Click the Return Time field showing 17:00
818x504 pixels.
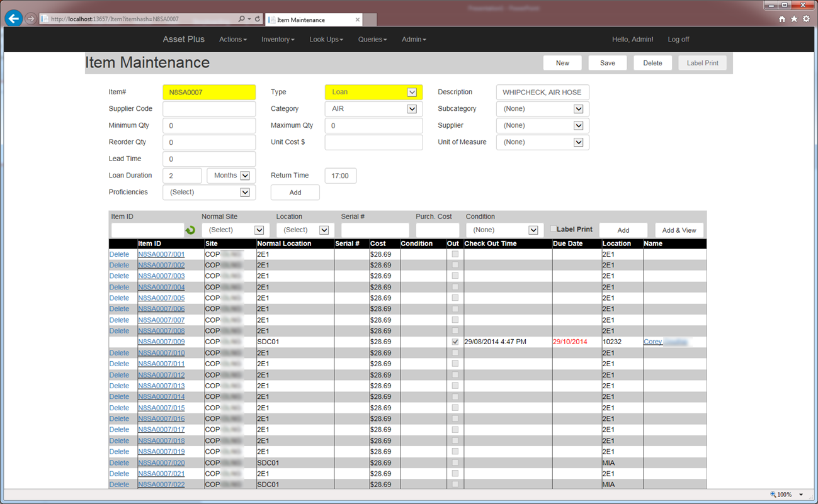point(341,176)
